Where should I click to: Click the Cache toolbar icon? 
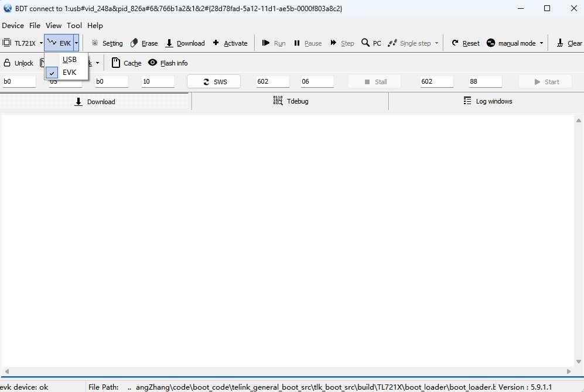coord(116,63)
